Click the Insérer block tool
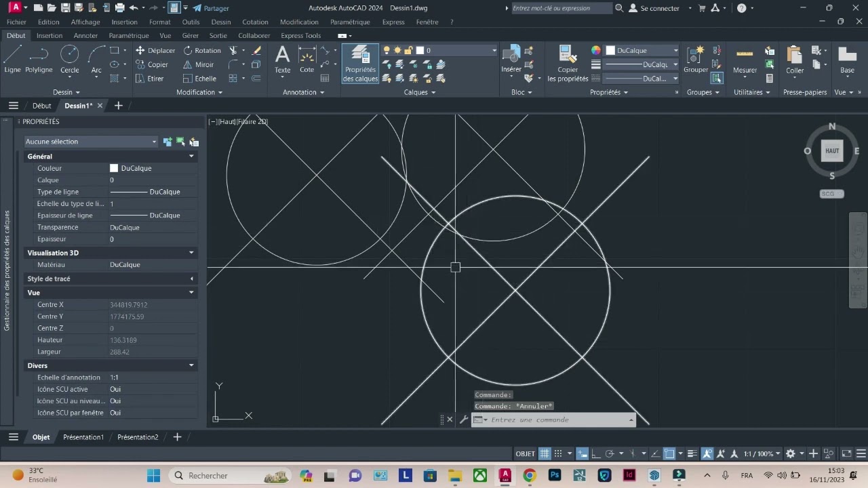 pyautogui.click(x=511, y=60)
